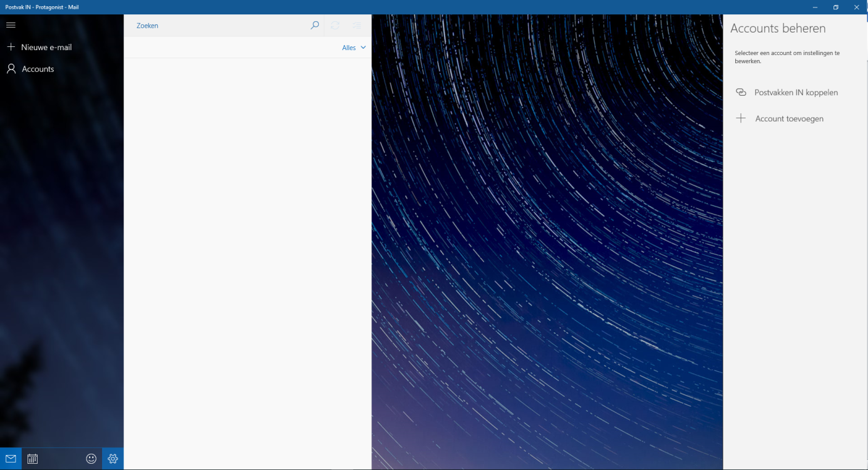
Task: Open settings gear icon
Action: point(113,459)
